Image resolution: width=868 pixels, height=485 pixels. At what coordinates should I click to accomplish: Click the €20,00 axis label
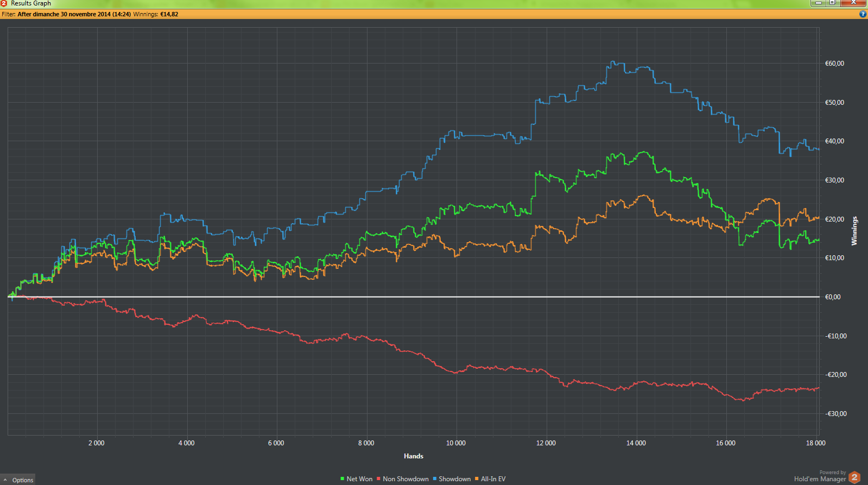pos(834,219)
